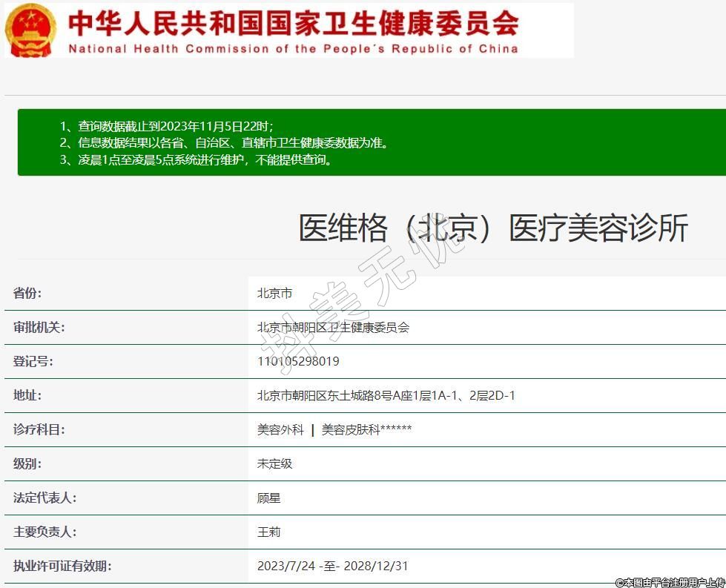
Task: Click the third notice about system maintenance hours
Action: pyautogui.click(x=197, y=159)
